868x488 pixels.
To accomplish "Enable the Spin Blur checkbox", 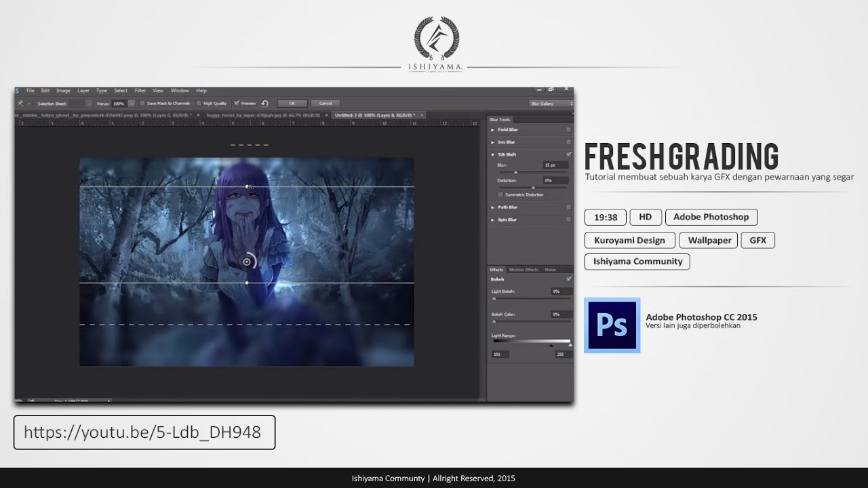I will (568, 220).
